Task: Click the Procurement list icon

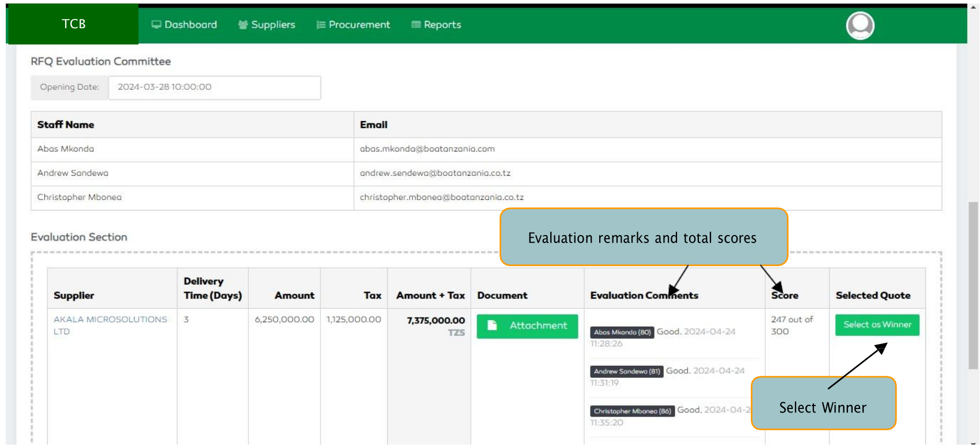Action: 321,25
